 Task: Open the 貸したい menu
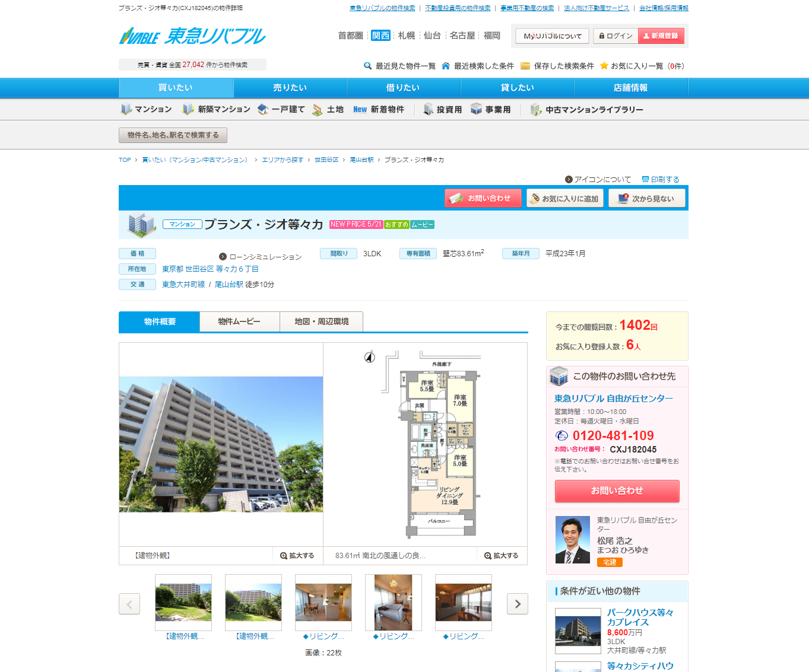(518, 88)
